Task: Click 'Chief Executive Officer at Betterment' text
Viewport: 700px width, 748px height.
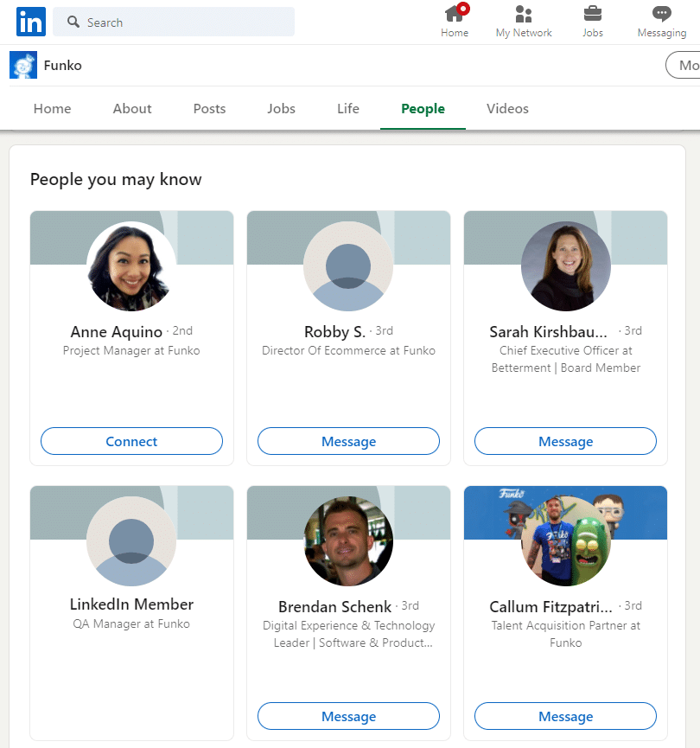Action: tap(565, 359)
